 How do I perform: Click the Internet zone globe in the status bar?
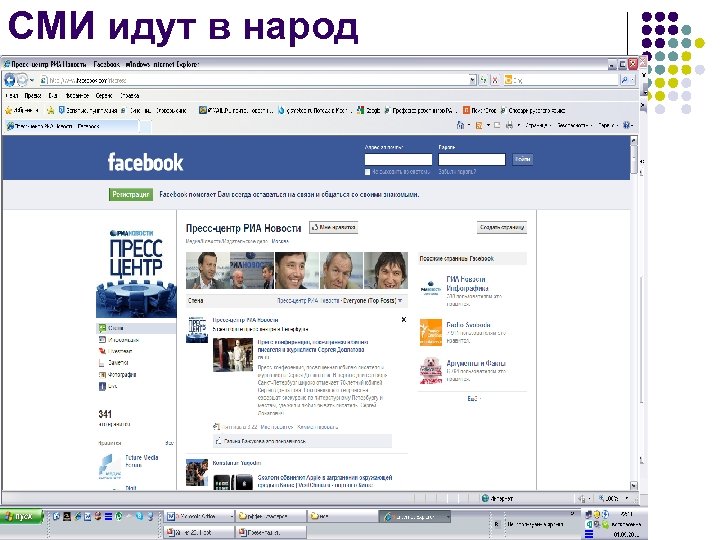pyautogui.click(x=485, y=498)
